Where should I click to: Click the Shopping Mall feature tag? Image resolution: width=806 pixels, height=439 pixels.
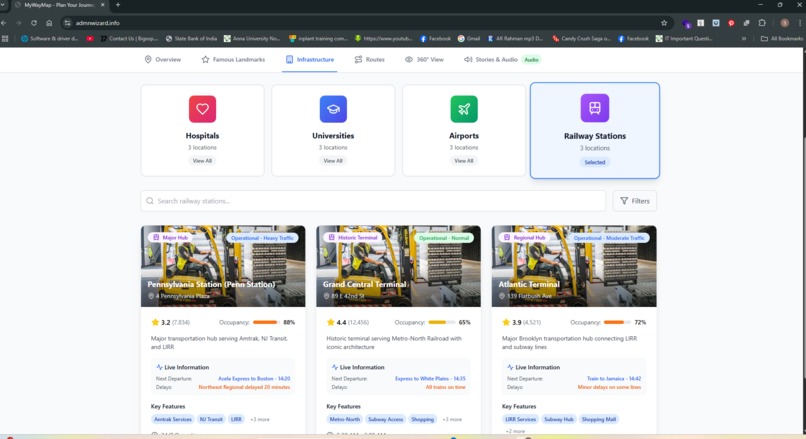click(x=599, y=419)
